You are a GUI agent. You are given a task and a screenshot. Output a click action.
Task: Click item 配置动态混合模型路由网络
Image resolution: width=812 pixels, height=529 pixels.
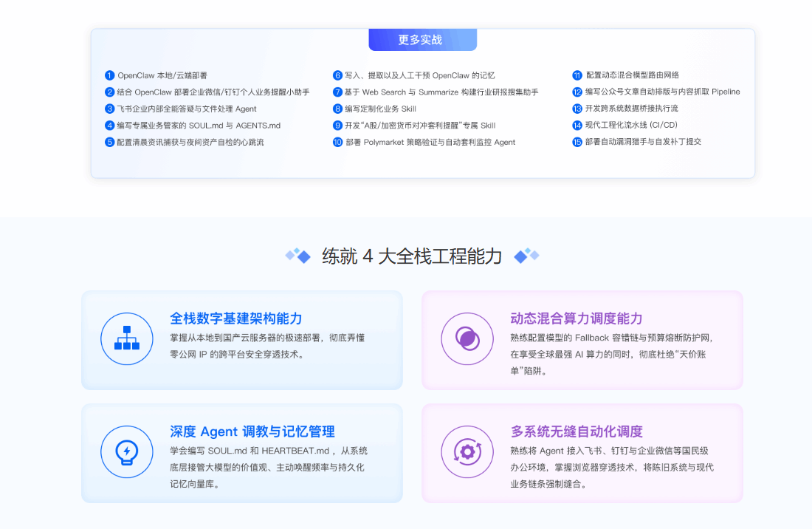pos(633,75)
